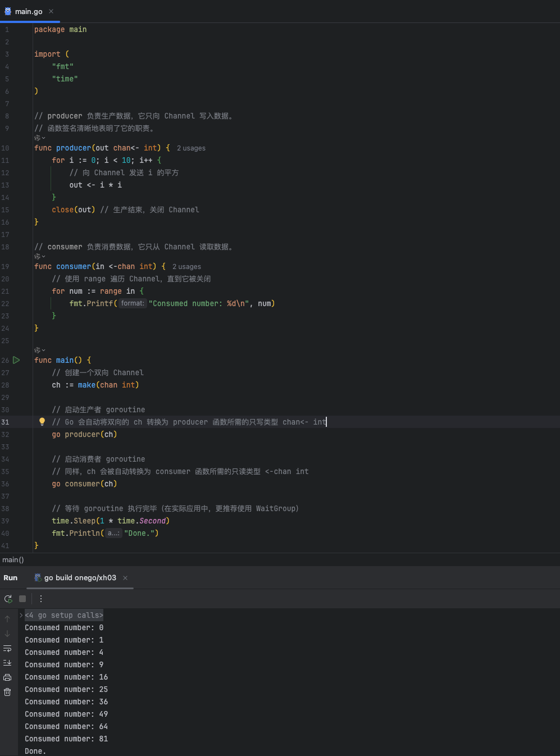
Task: Toggle soft-wrap in Run console
Action: click(7, 648)
